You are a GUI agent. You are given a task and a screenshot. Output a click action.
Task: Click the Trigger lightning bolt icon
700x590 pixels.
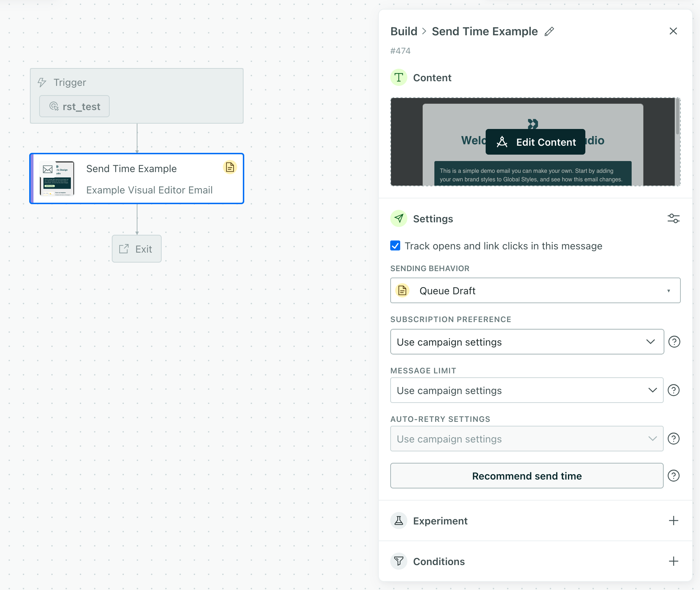42,82
